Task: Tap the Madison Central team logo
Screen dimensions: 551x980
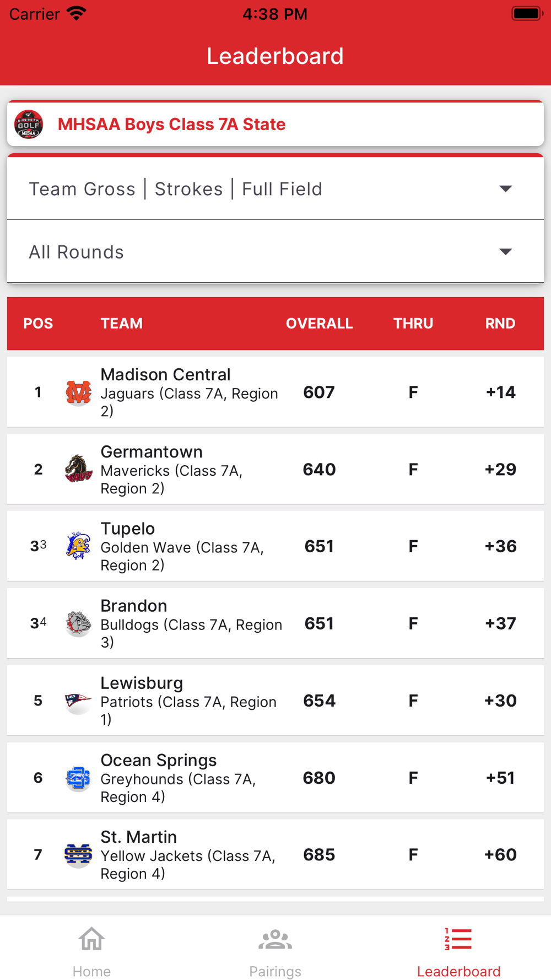Action: coord(78,392)
